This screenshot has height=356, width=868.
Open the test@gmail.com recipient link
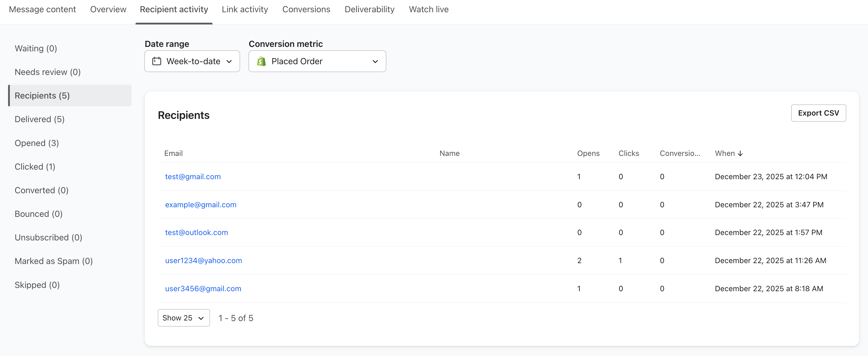pos(193,177)
